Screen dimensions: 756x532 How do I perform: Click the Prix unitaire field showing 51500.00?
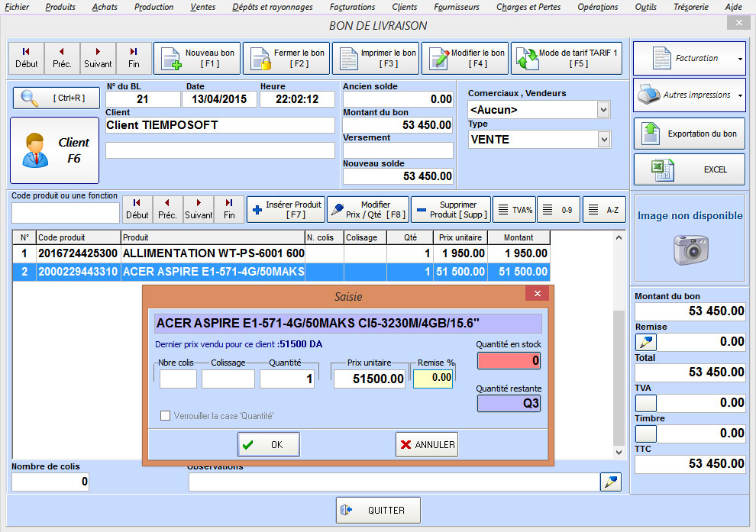tap(370, 379)
